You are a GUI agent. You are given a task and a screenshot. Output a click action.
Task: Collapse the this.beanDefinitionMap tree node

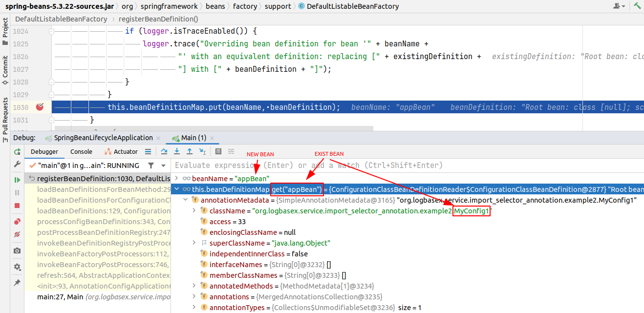(177, 189)
